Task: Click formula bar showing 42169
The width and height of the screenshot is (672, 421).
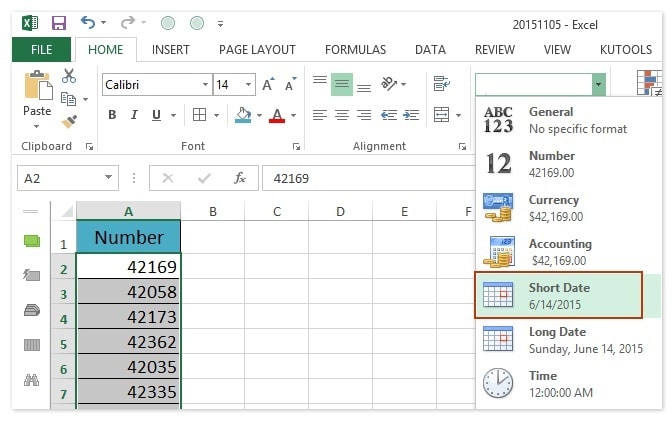Action: point(369,178)
